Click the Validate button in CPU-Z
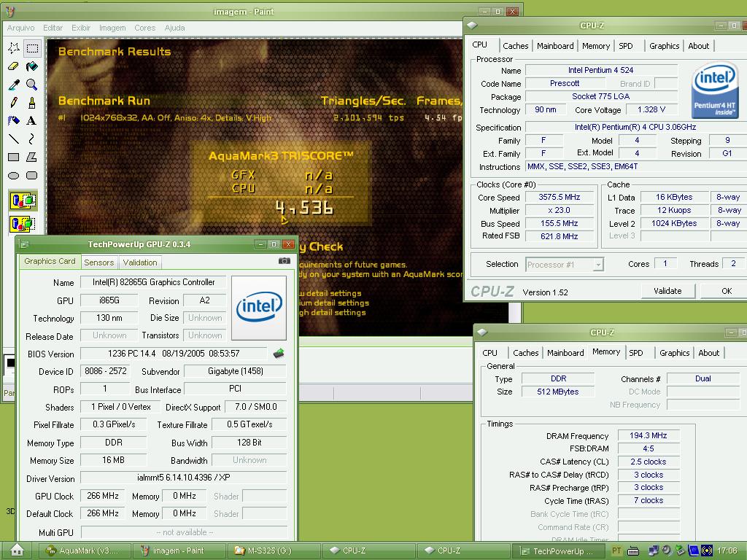 667,291
